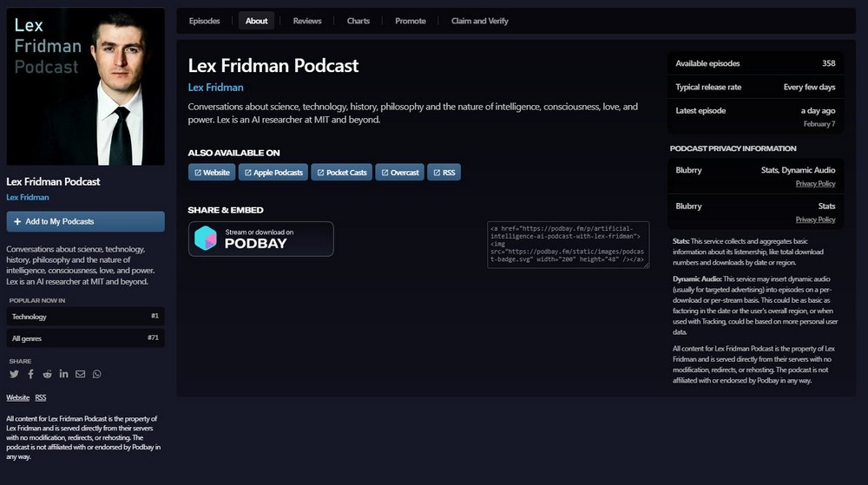The width and height of the screenshot is (868, 485).
Task: Click Stream or download on Podbay badge
Action: pyautogui.click(x=260, y=239)
